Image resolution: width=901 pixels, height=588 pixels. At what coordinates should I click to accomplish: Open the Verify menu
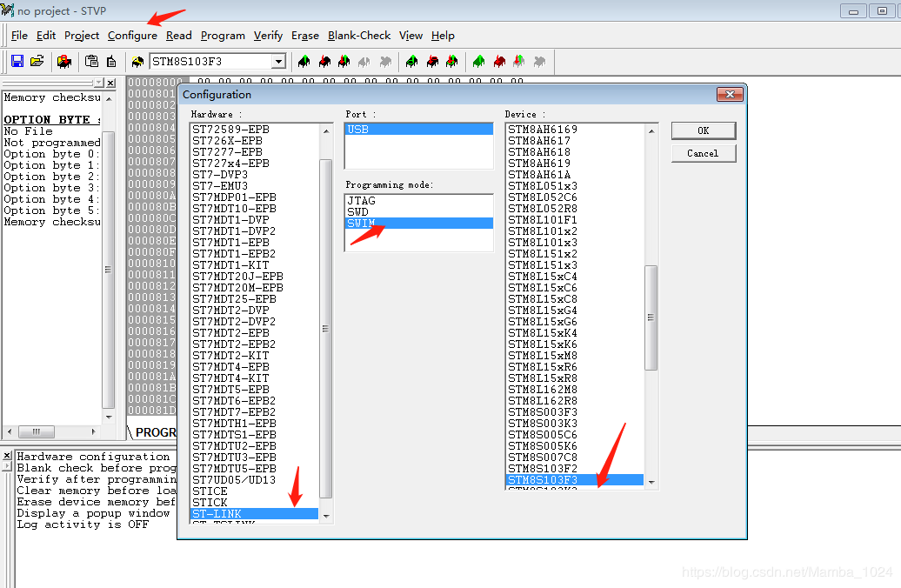pos(269,36)
